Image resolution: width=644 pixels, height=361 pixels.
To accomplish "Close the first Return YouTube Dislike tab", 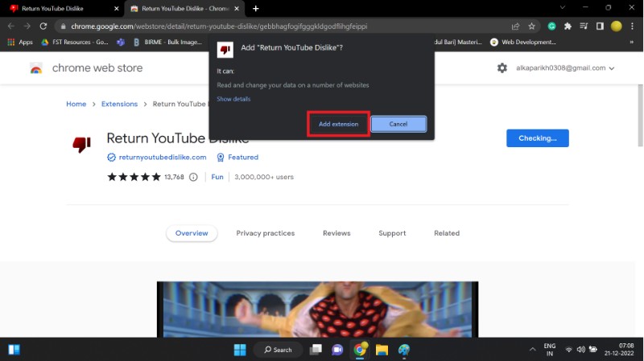I will [x=116, y=8].
